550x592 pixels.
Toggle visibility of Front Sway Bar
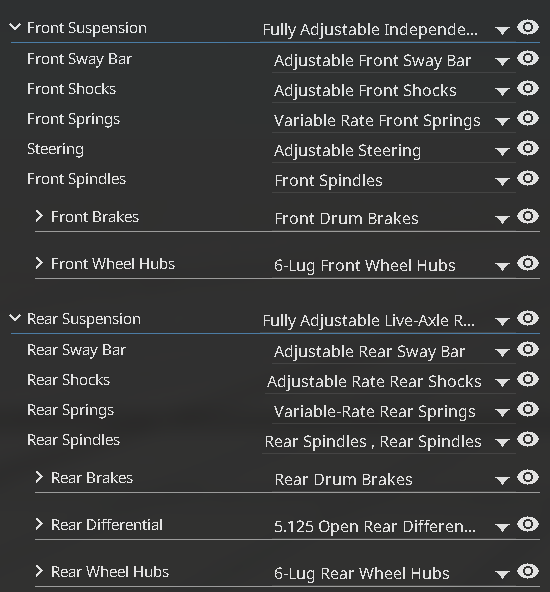click(528, 59)
